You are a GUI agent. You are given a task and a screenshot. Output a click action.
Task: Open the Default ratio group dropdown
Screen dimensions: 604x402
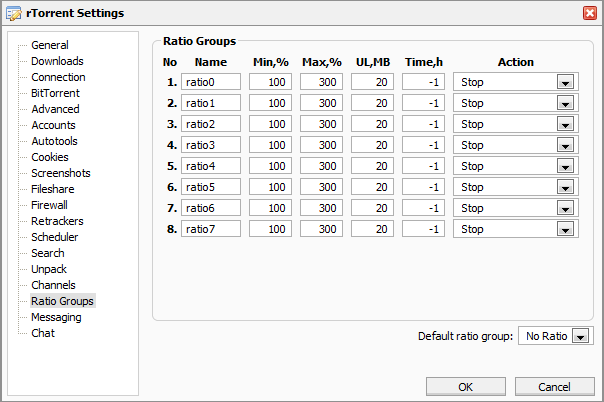(x=580, y=337)
